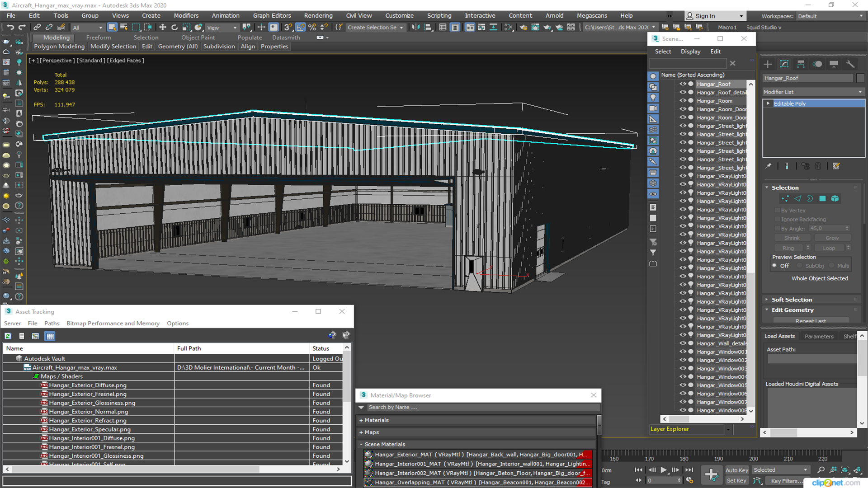Click the Select and Link chain icon
Viewport: 868px width, 488px height.
tap(37, 27)
